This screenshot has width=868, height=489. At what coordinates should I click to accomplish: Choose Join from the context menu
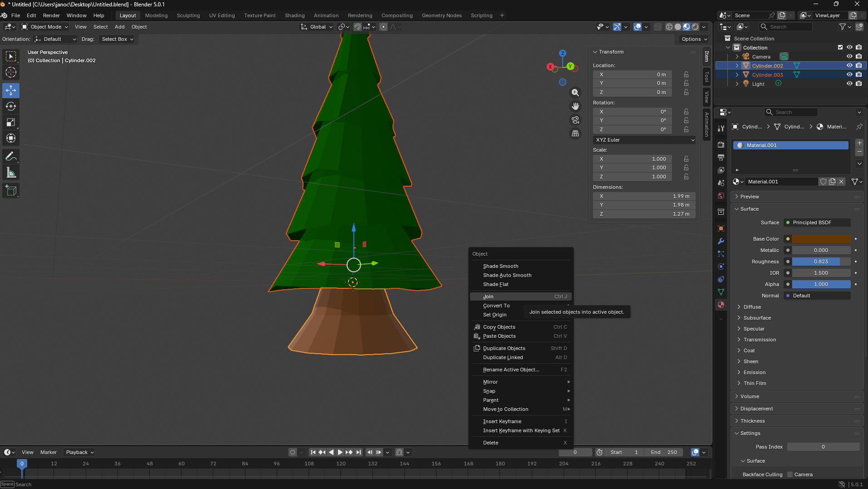(488, 296)
